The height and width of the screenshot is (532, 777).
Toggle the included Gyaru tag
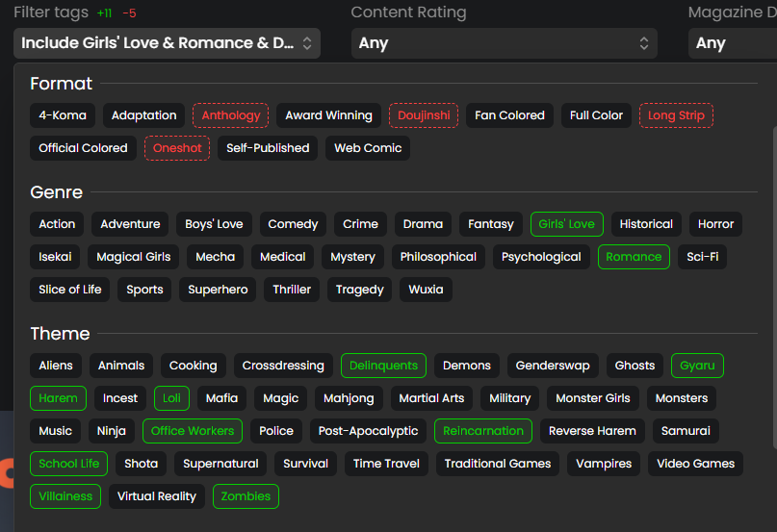click(697, 366)
